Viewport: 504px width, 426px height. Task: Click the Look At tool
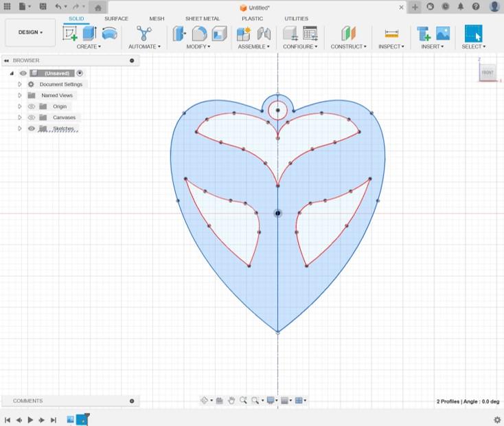coord(220,401)
